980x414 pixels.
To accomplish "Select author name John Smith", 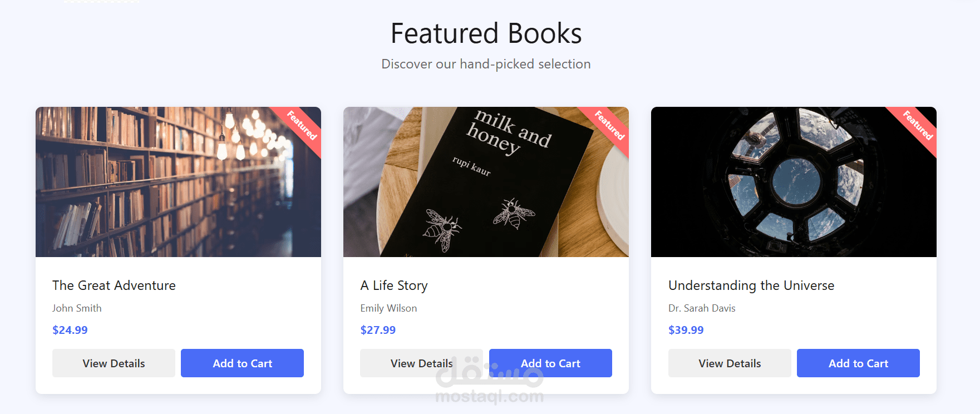I will (x=77, y=308).
